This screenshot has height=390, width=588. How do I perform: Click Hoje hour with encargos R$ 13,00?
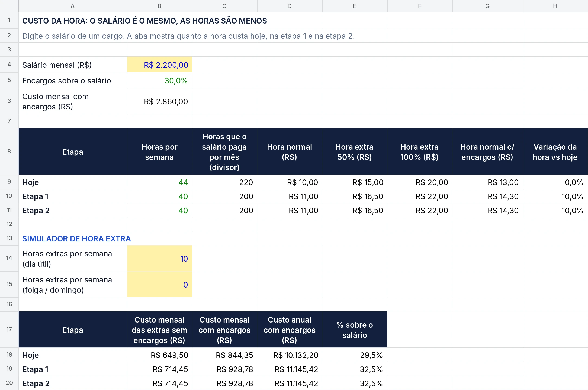(487, 182)
